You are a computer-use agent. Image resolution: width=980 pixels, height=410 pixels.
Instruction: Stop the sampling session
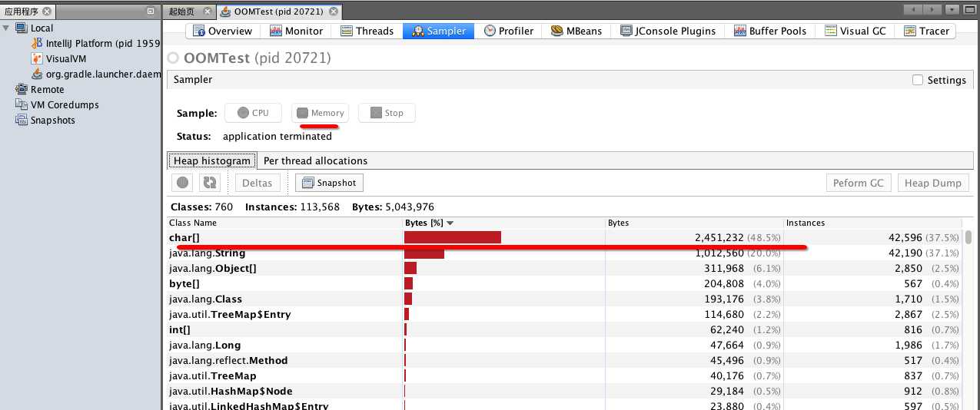tap(387, 113)
